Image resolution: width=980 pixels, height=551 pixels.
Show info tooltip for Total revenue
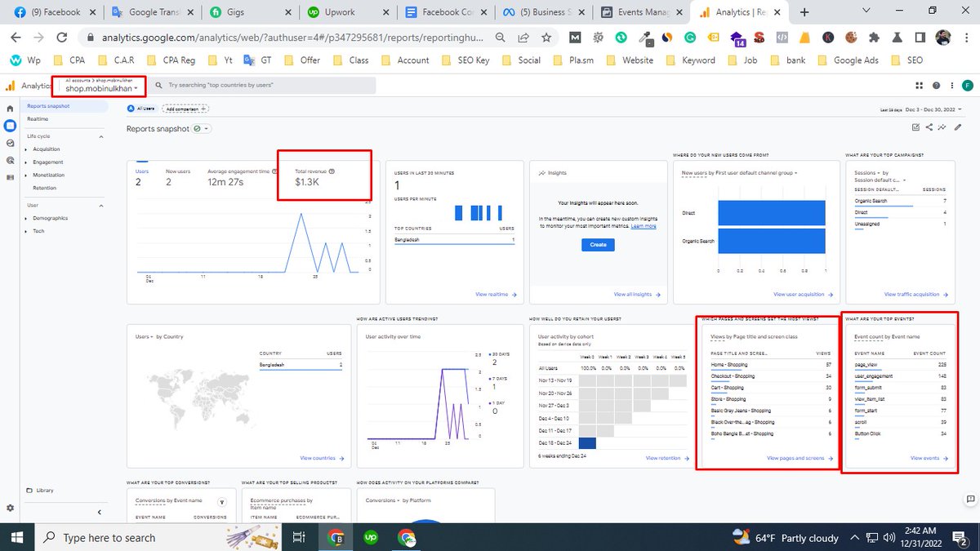coord(332,171)
